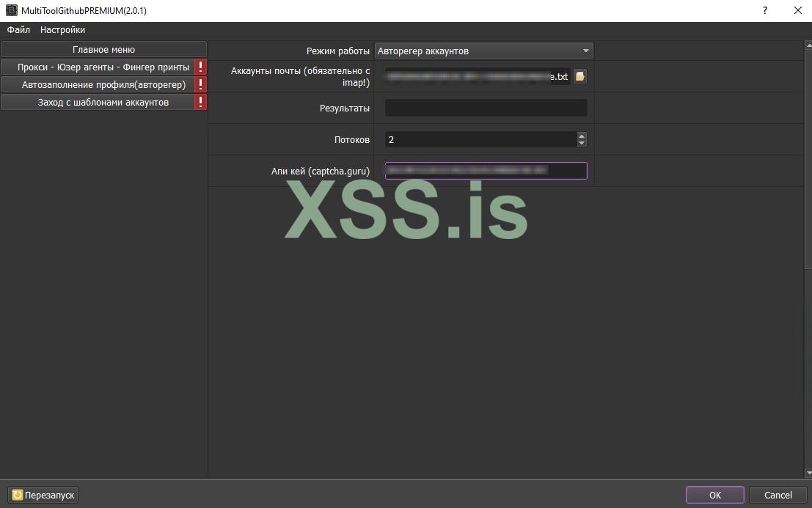Open the Настройки menu

[x=62, y=30]
